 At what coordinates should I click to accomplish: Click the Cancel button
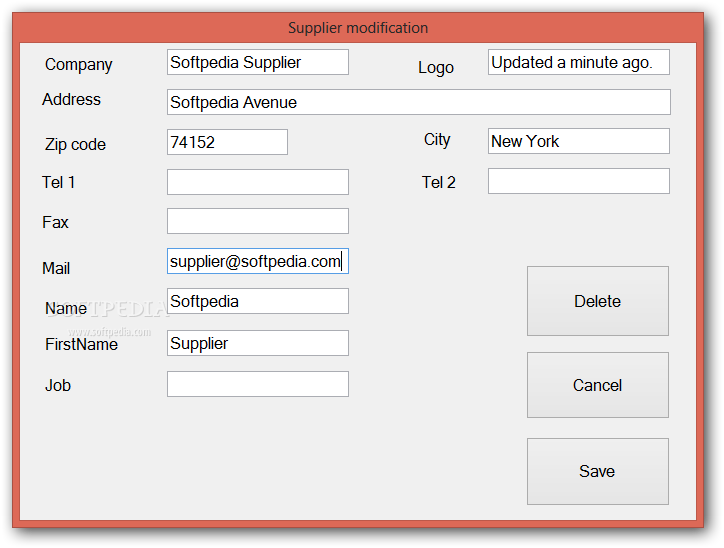tap(597, 385)
